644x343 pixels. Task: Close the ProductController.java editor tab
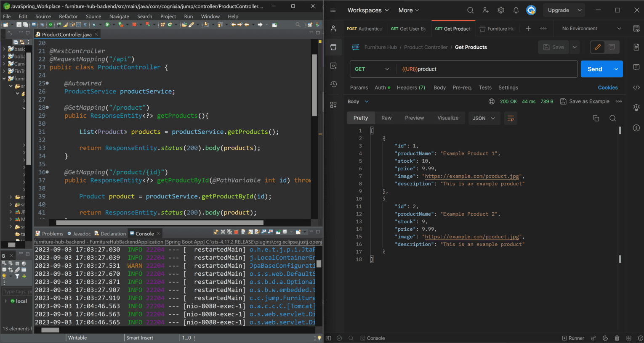[96, 34]
